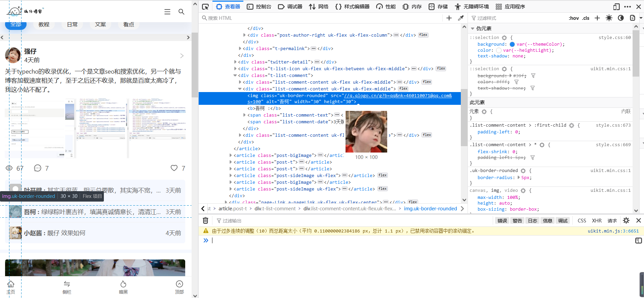Click the element picker icon

(x=205, y=7)
